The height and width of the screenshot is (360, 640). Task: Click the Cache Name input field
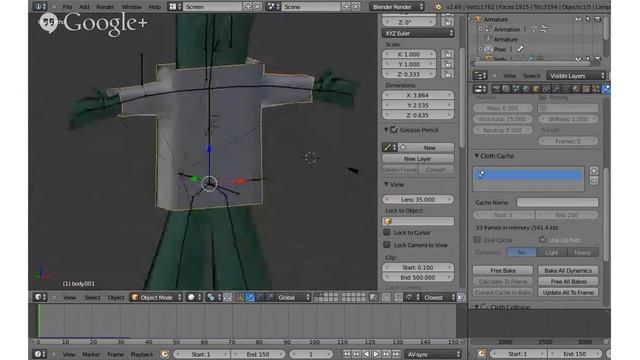pyautogui.click(x=557, y=202)
